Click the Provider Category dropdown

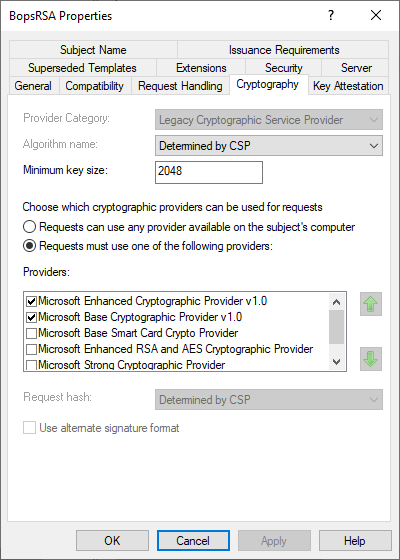click(269, 120)
